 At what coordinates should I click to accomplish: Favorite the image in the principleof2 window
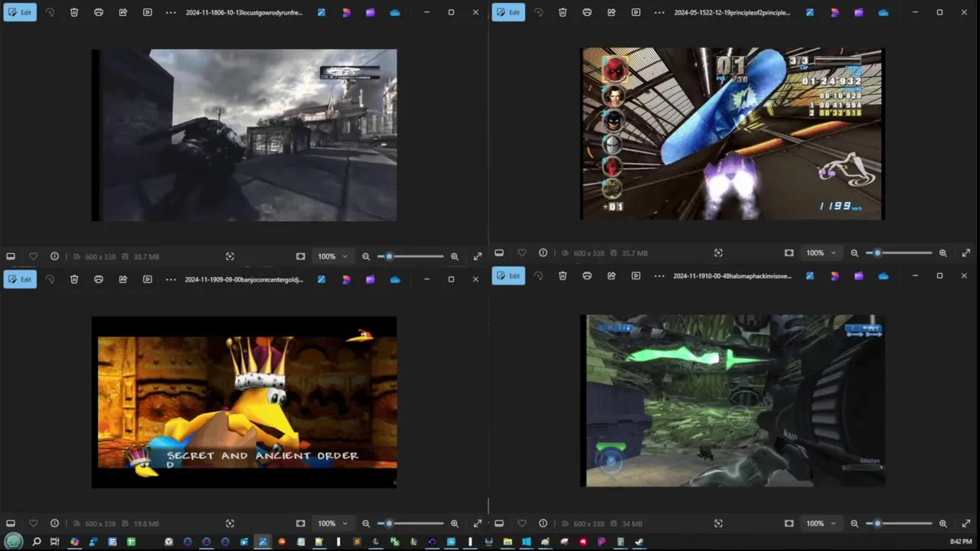click(x=521, y=253)
